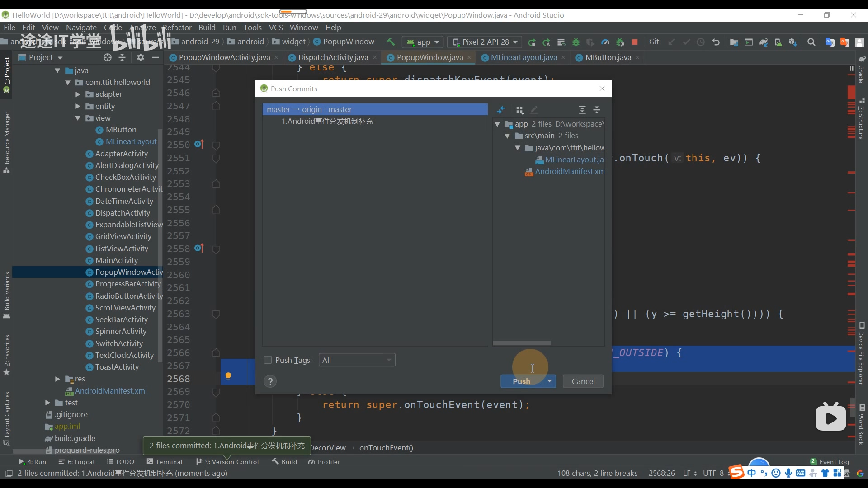Image resolution: width=868 pixels, height=488 pixels.
Task: Click the Git Rollback arrow icon
Action: [716, 42]
